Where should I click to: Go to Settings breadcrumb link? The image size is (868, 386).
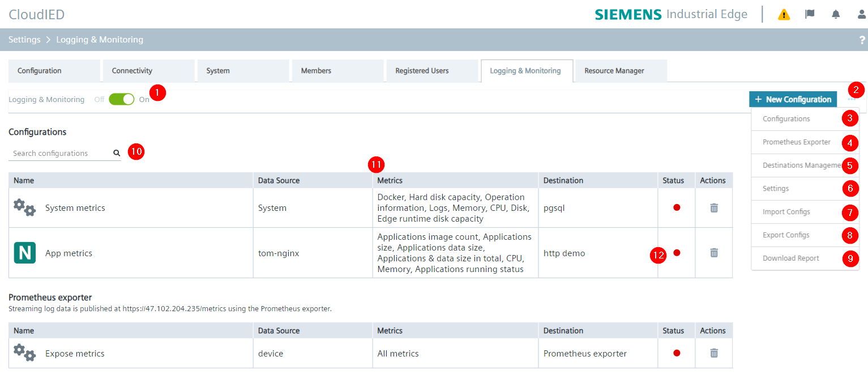click(x=24, y=40)
